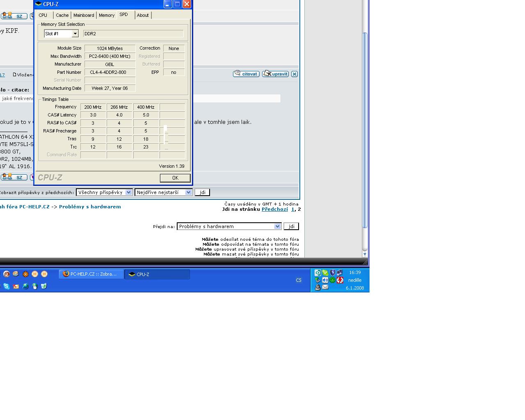Click the orange sun quick launch icon
525x420 pixels.
[25, 274]
